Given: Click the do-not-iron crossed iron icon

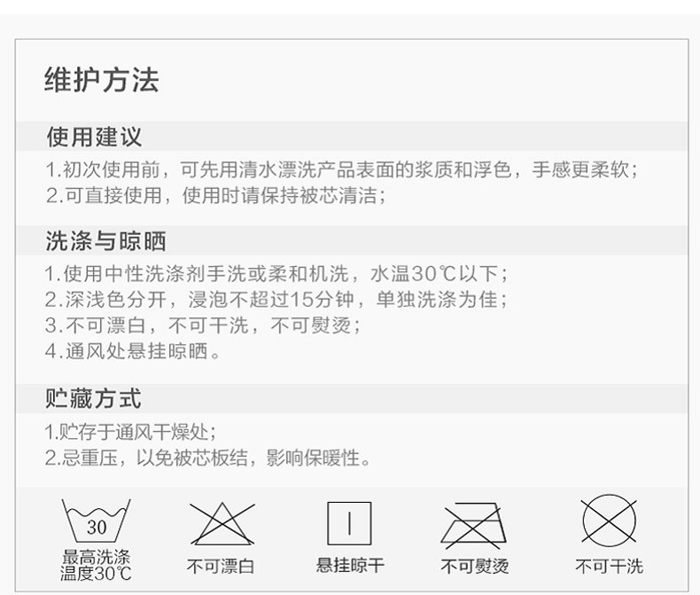Looking at the screenshot, I should pos(474,525).
